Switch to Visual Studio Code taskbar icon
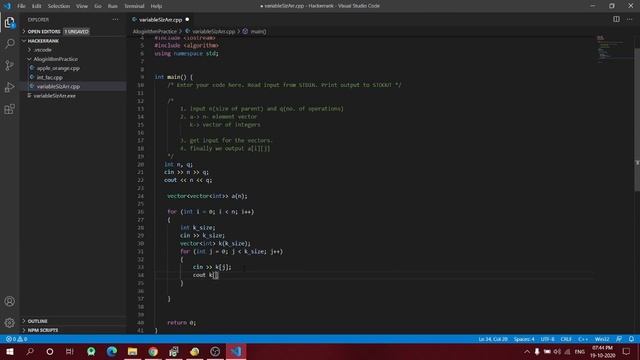The height and width of the screenshot is (360, 640). point(236,351)
